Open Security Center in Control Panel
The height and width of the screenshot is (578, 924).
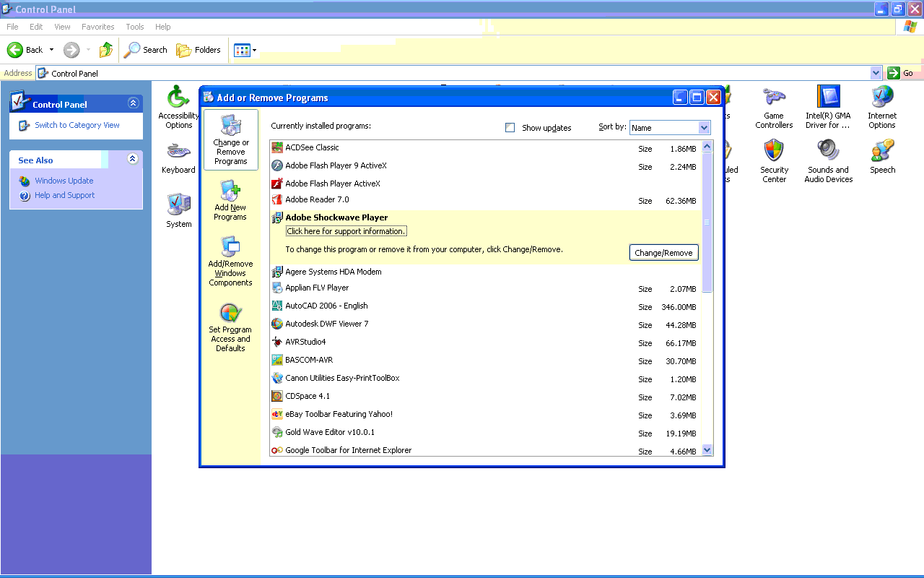pos(774,161)
